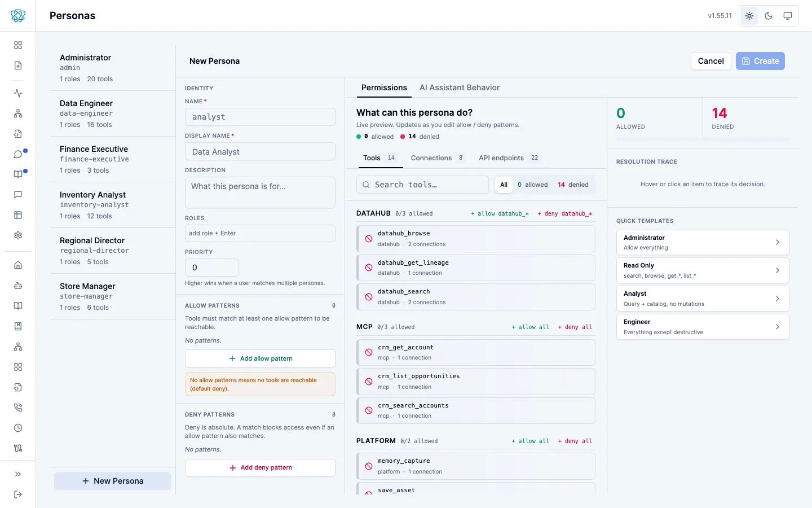Apply the Analyst quick template
812x508 pixels.
click(x=703, y=299)
